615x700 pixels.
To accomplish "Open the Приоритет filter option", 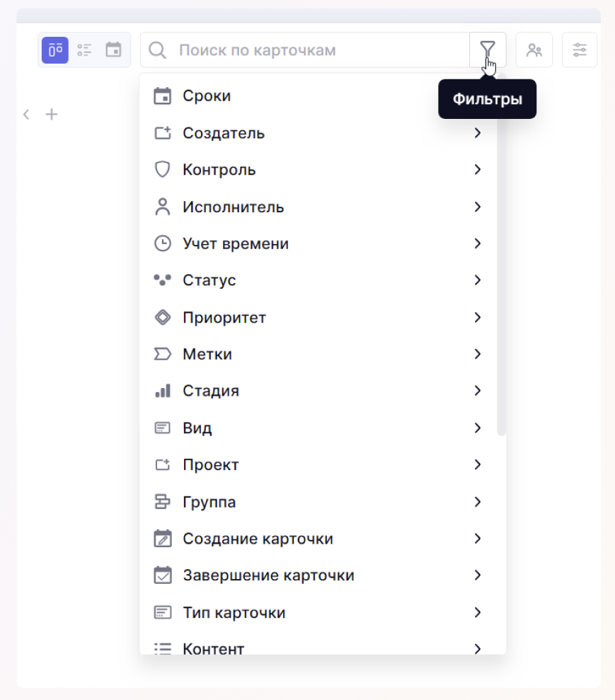I will coord(224,317).
